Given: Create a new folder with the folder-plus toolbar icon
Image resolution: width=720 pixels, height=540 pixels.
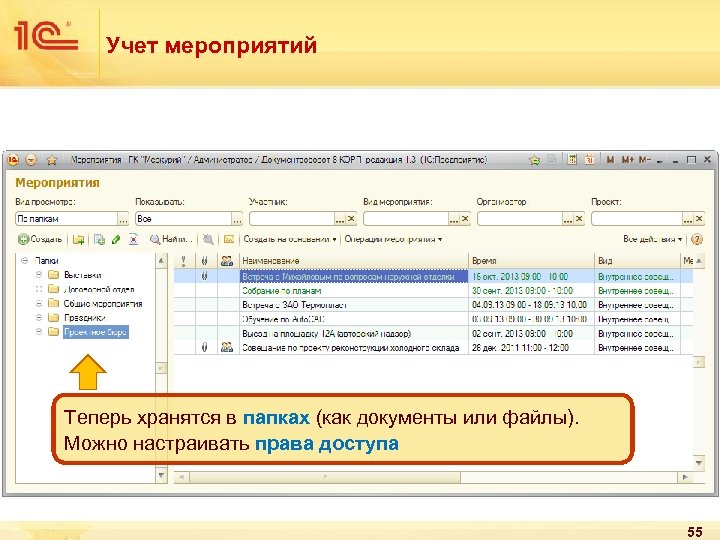Looking at the screenshot, I should click(79, 239).
